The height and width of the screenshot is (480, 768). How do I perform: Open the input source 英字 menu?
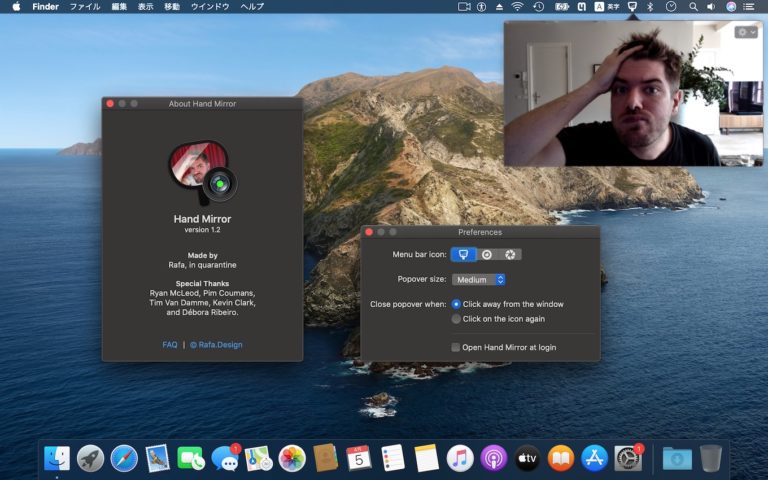point(607,6)
